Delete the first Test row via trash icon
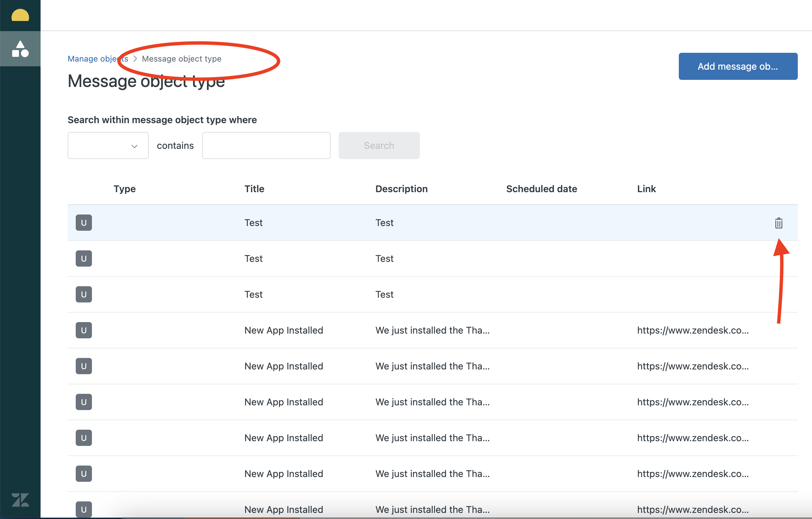 click(779, 223)
